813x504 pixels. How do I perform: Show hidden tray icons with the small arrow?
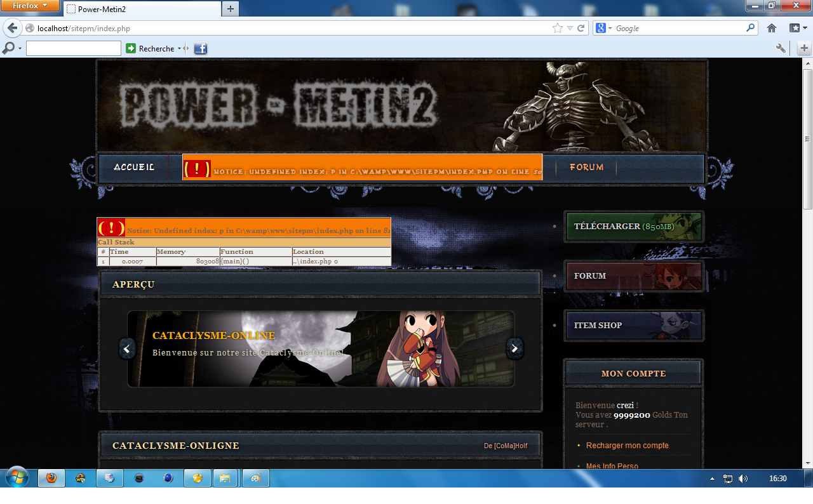(x=712, y=479)
